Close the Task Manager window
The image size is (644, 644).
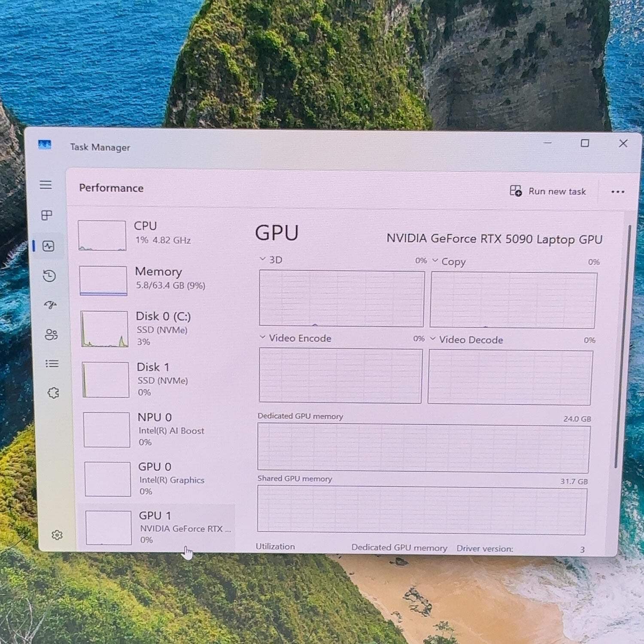[x=623, y=143]
